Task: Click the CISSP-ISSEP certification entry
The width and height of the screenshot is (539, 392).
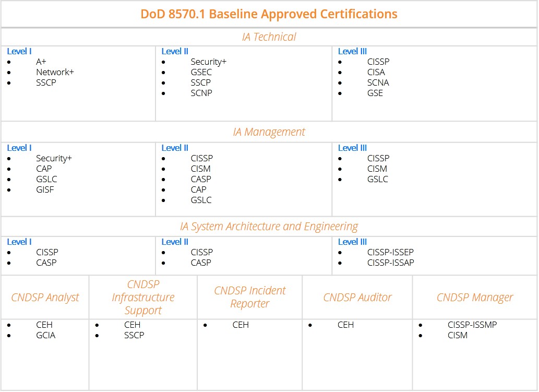Action: [x=390, y=252]
